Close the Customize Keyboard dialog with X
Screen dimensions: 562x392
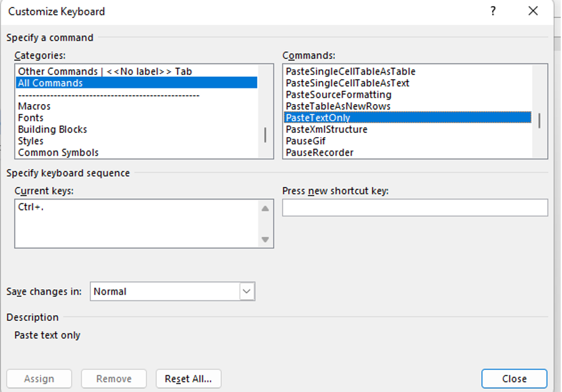pos(533,11)
